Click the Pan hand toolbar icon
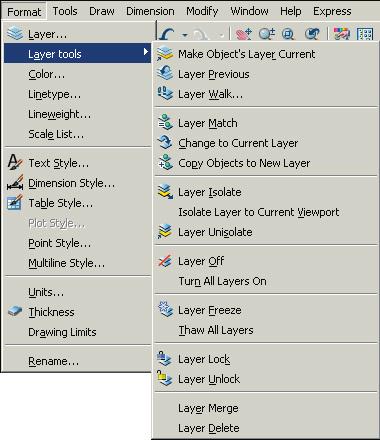Screen dimensions: 380x440 point(243,34)
